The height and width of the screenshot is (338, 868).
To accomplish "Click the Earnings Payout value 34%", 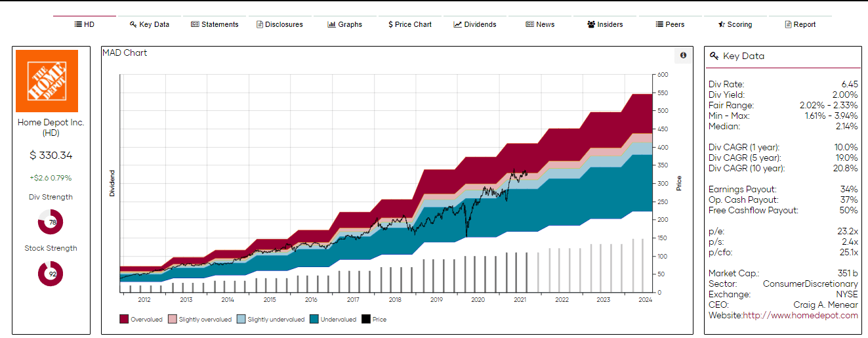I will point(849,189).
